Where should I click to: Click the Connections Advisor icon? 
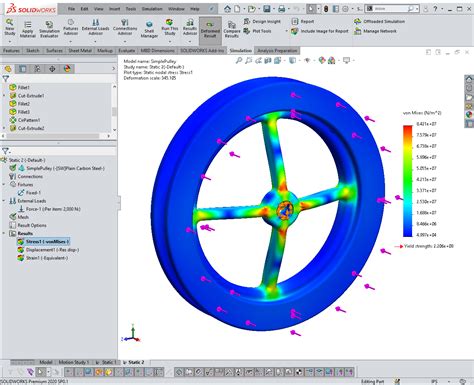click(125, 27)
